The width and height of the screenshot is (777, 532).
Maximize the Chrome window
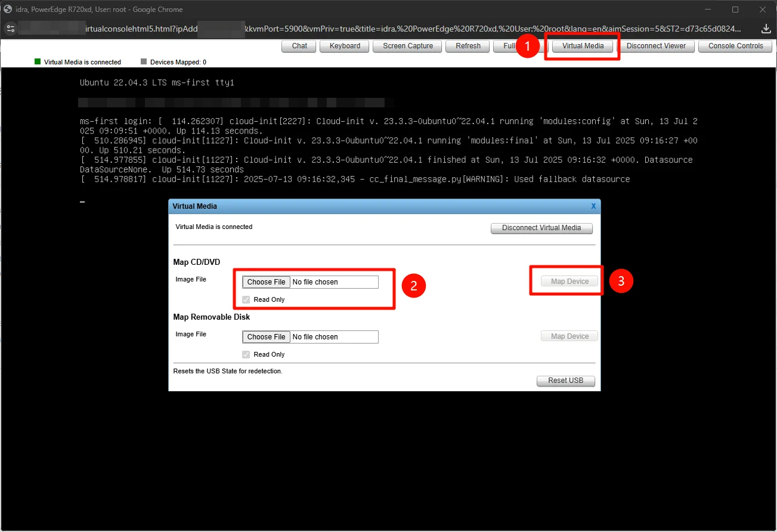pyautogui.click(x=735, y=10)
